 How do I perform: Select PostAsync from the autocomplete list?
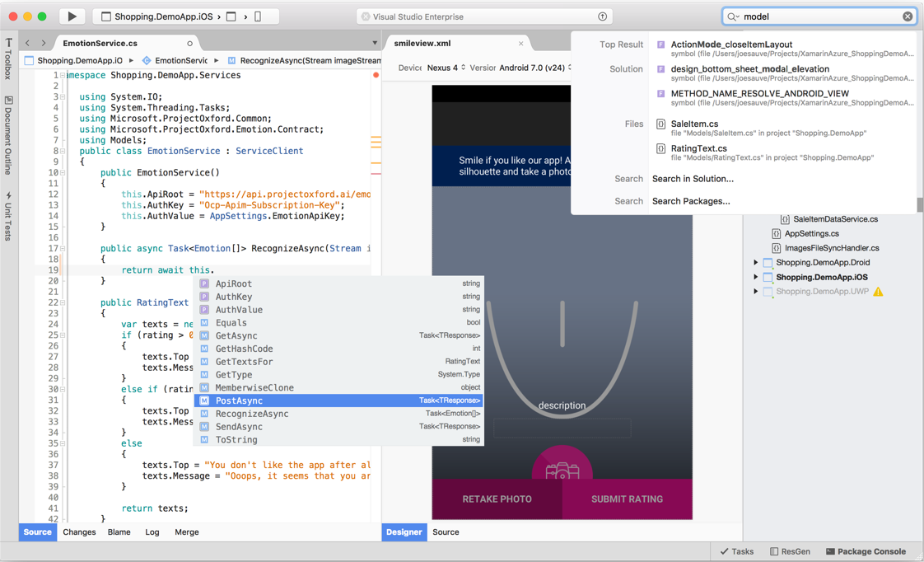click(239, 400)
